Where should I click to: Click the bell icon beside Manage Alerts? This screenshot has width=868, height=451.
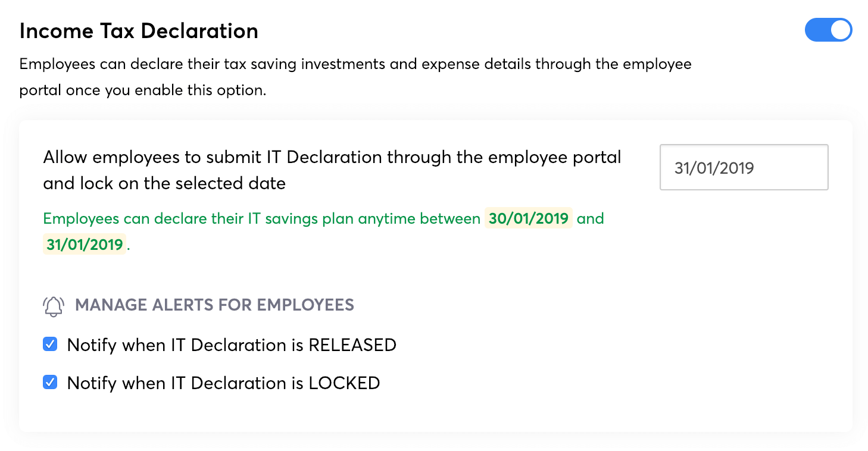(x=54, y=306)
